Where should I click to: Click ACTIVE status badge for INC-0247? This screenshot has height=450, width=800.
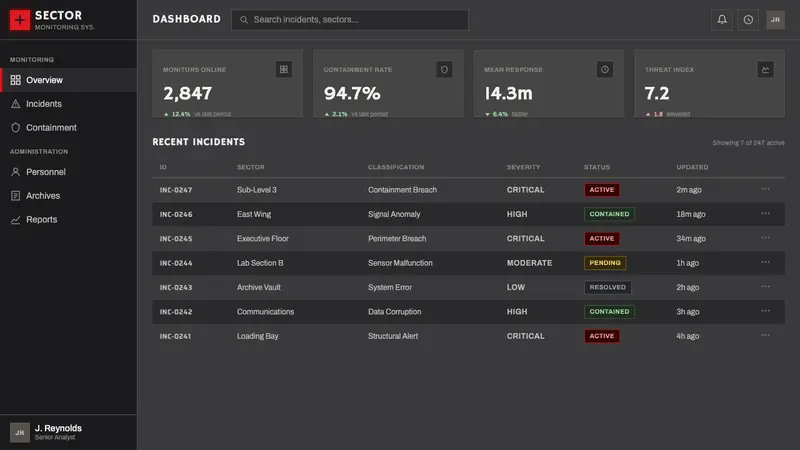coord(602,190)
